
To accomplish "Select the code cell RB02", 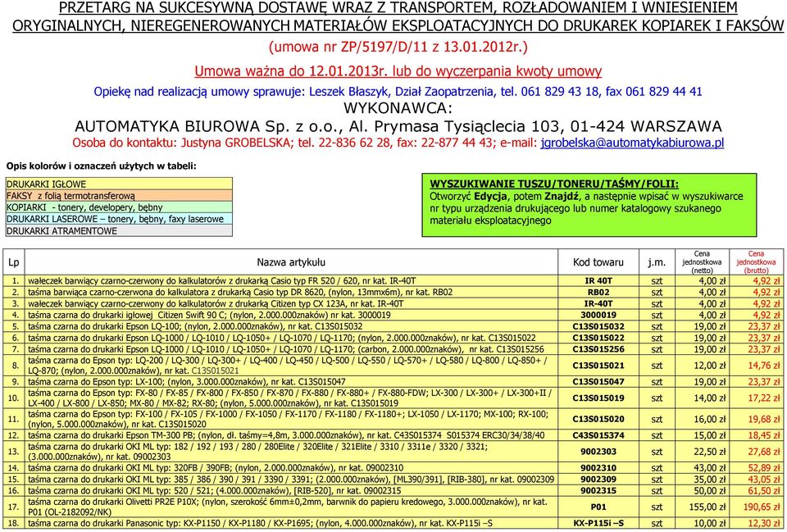I will click(x=598, y=292).
